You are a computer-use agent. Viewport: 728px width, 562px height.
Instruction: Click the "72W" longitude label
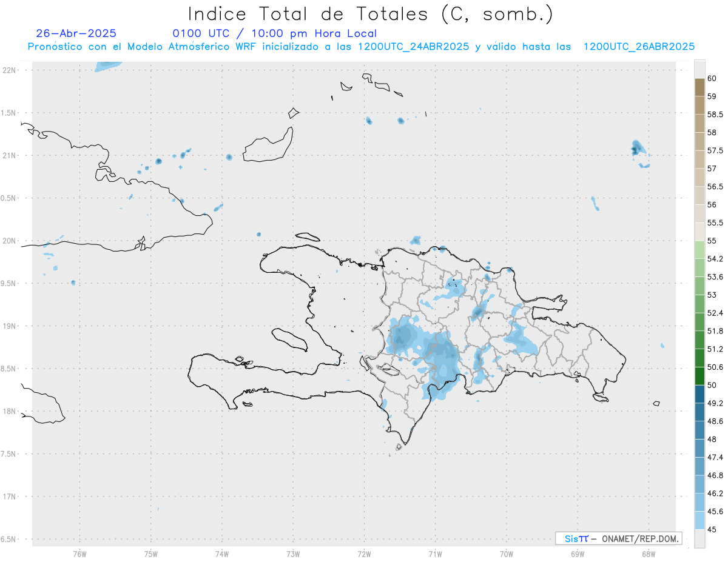pyautogui.click(x=364, y=554)
